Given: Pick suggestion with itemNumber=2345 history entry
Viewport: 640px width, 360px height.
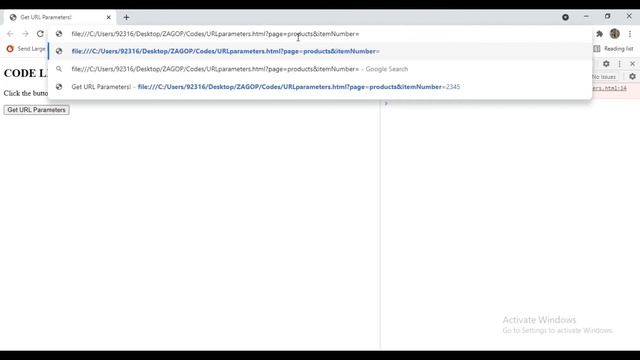Looking at the screenshot, I should pyautogui.click(x=320, y=87).
